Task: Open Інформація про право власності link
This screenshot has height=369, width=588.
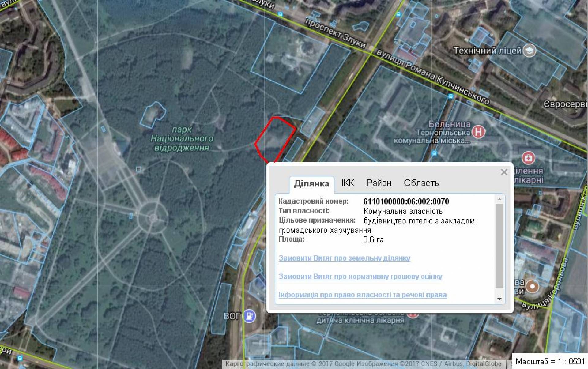Action: coord(362,295)
